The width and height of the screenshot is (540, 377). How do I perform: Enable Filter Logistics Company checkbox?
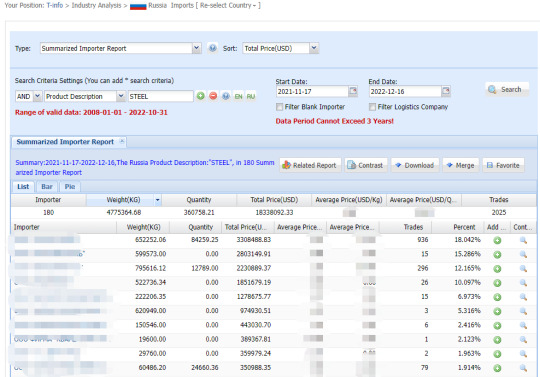point(372,107)
